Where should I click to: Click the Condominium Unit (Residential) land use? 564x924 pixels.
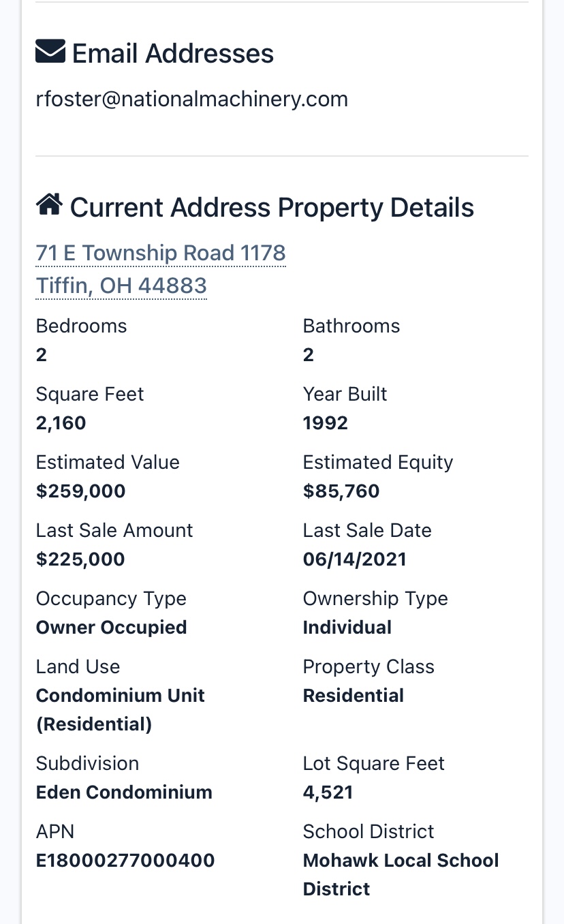[121, 709]
